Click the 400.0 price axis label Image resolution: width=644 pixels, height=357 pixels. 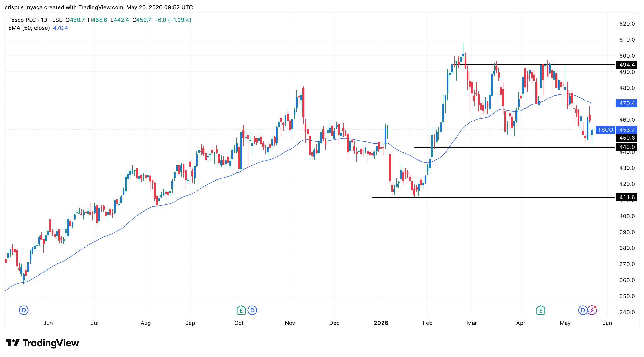(627, 216)
